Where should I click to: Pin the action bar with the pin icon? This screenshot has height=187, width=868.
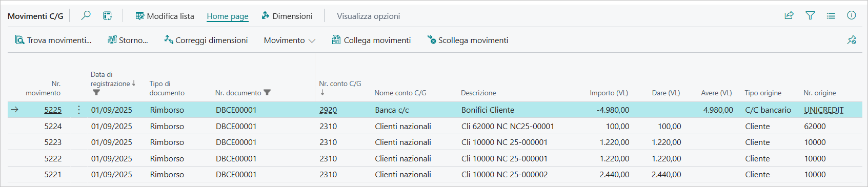pos(852,40)
